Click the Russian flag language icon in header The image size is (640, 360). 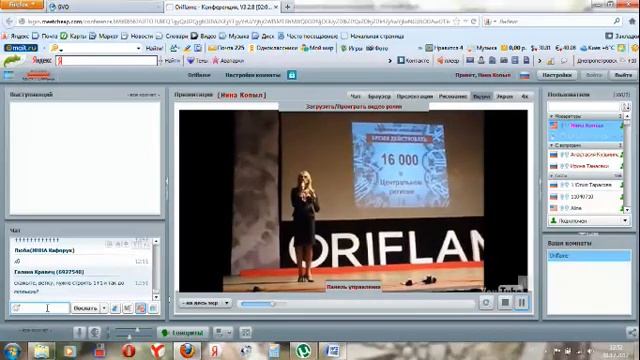[x=524, y=76]
